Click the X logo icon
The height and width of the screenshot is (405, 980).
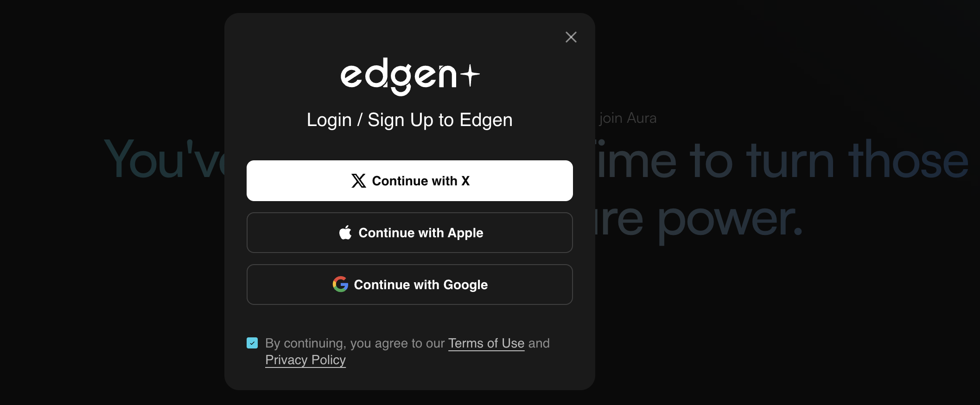click(x=358, y=181)
